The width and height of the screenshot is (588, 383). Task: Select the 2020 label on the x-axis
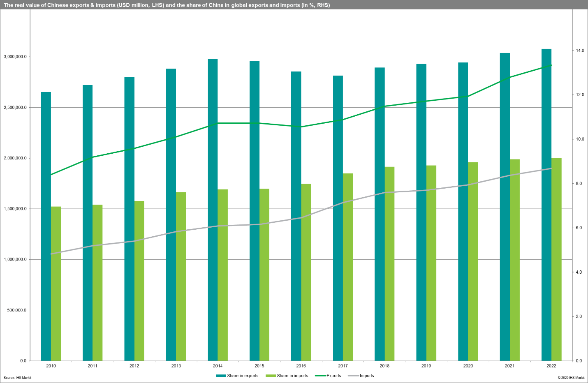pos(468,366)
